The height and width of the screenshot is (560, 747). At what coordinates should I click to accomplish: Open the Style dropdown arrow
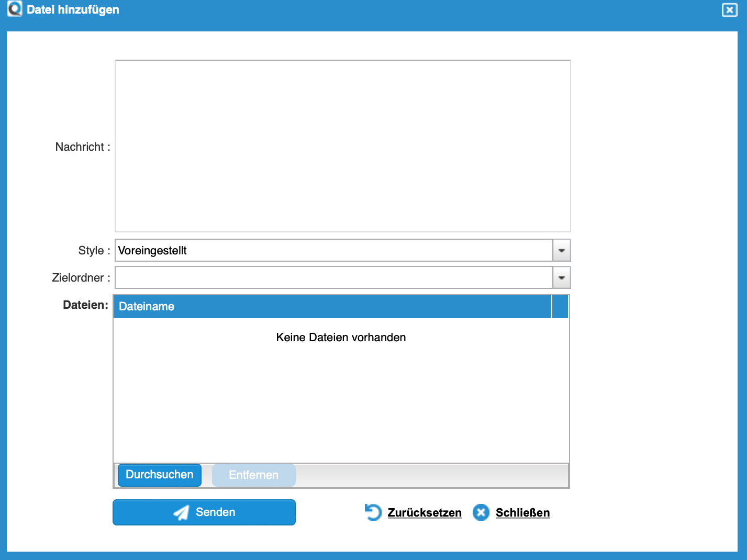click(x=561, y=250)
